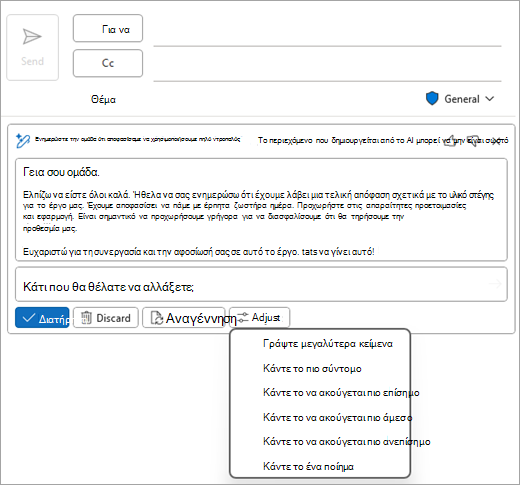Focus the Κάτι που θα θέλατε να αλλάξετε field
The width and height of the screenshot is (520, 485).
click(261, 284)
